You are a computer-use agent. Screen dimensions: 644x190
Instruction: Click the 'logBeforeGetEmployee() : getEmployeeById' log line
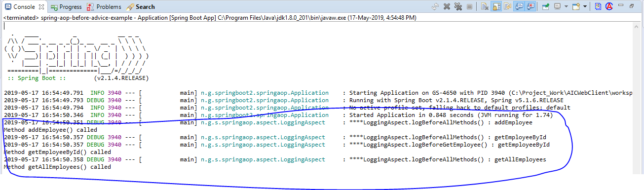[x=276, y=145]
